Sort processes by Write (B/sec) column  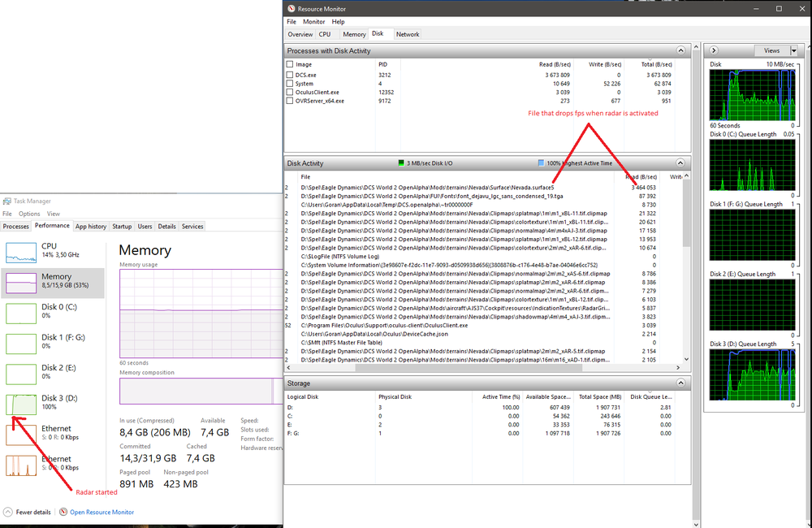[x=605, y=64]
